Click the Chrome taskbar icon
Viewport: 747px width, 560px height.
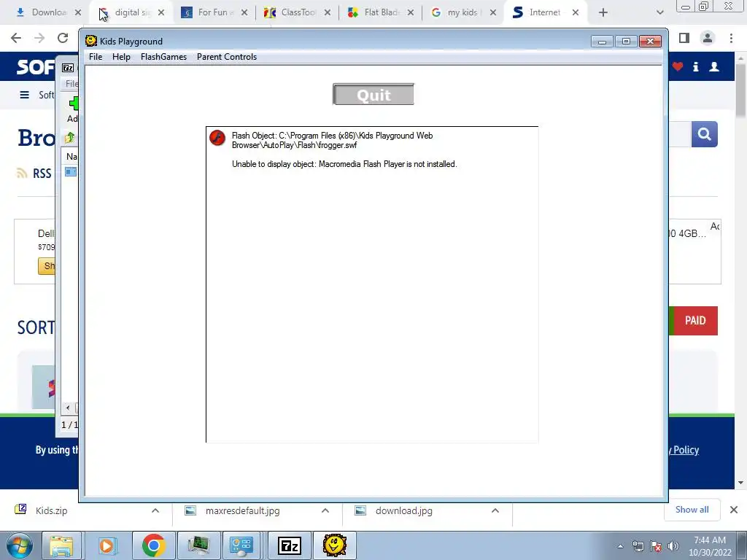tap(153, 545)
